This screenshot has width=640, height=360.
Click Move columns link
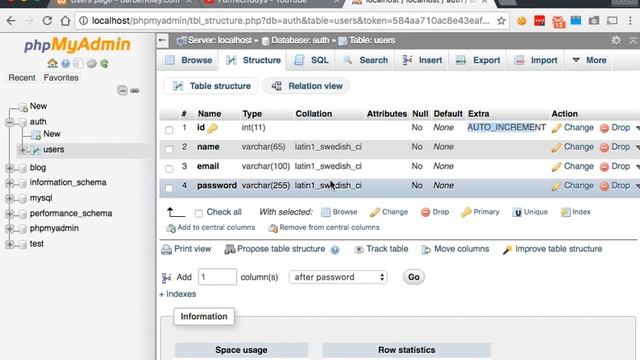pyautogui.click(x=455, y=249)
